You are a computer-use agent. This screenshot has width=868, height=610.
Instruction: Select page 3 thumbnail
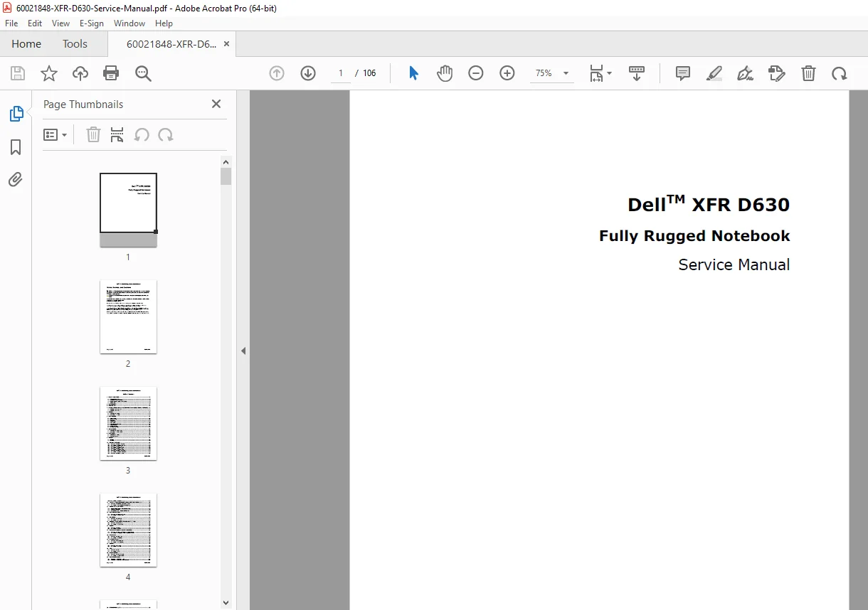(128, 424)
